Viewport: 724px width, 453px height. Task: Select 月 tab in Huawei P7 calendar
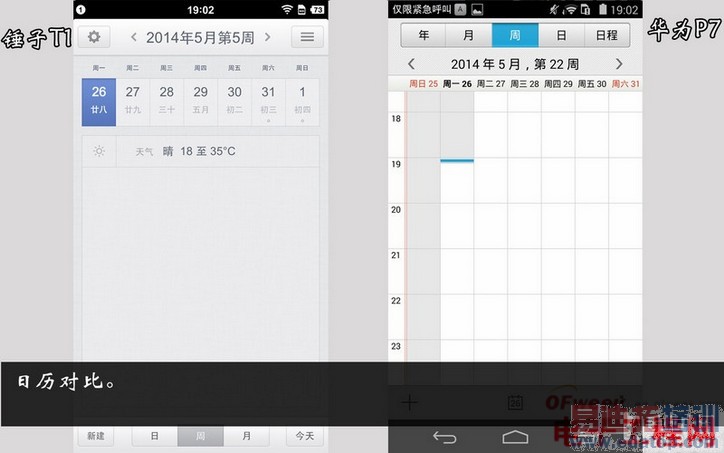469,35
